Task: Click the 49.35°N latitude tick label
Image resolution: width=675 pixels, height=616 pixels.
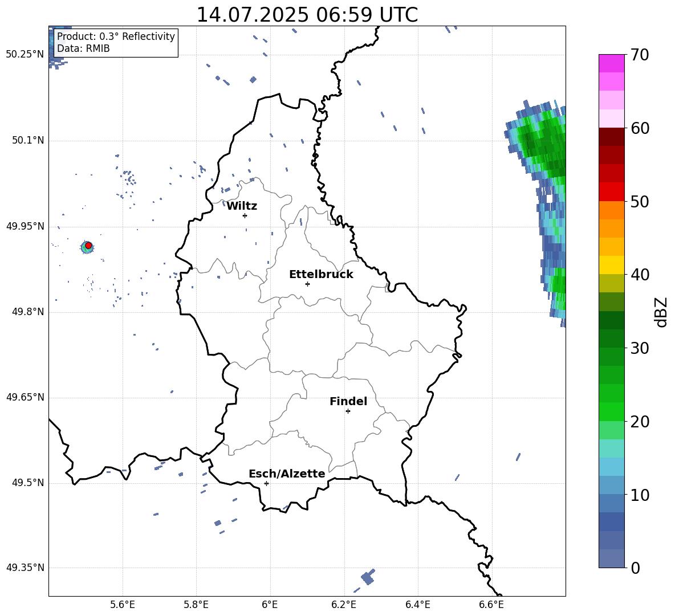Action: click(25, 568)
